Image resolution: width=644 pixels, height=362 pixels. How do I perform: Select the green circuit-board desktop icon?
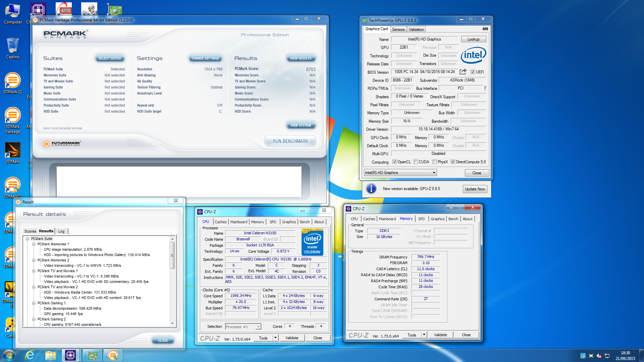pyautogui.click(x=115, y=9)
